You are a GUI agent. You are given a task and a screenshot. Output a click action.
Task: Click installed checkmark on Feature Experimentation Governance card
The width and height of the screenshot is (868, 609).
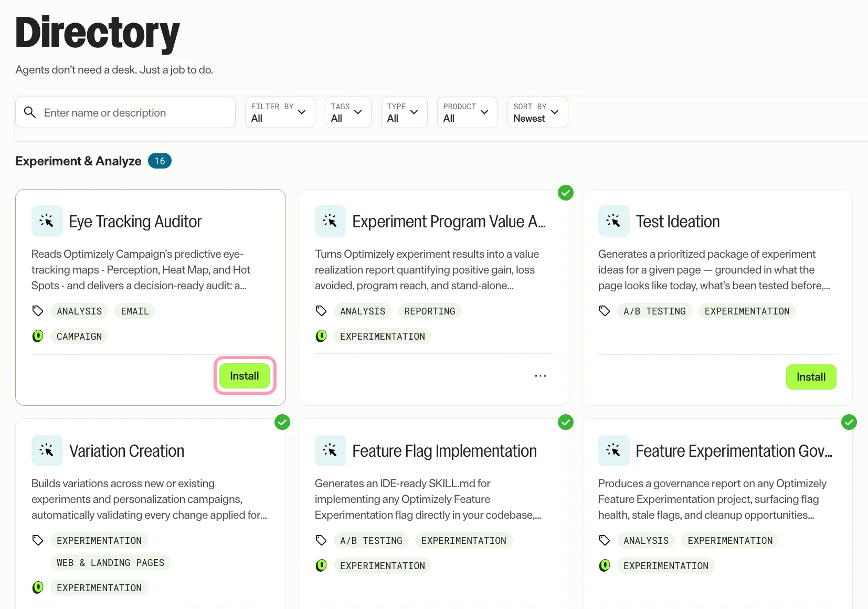pyautogui.click(x=849, y=422)
